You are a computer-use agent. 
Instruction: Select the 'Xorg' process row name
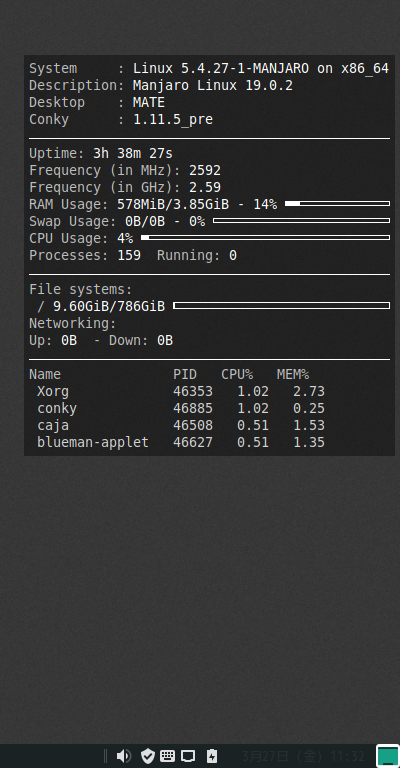click(x=53, y=392)
